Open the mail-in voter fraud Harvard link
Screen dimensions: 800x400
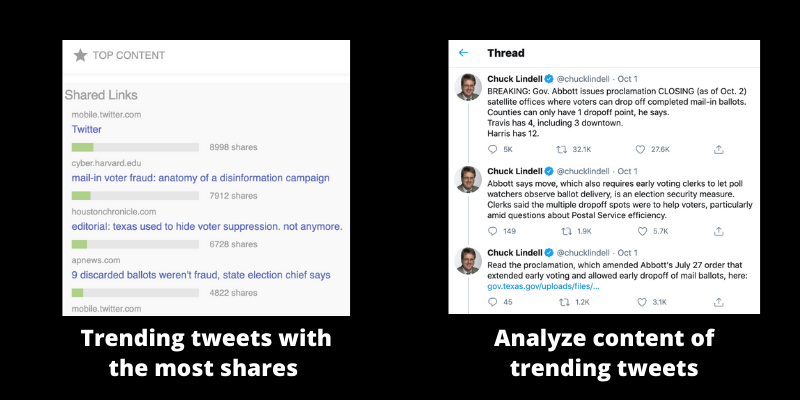(201, 178)
